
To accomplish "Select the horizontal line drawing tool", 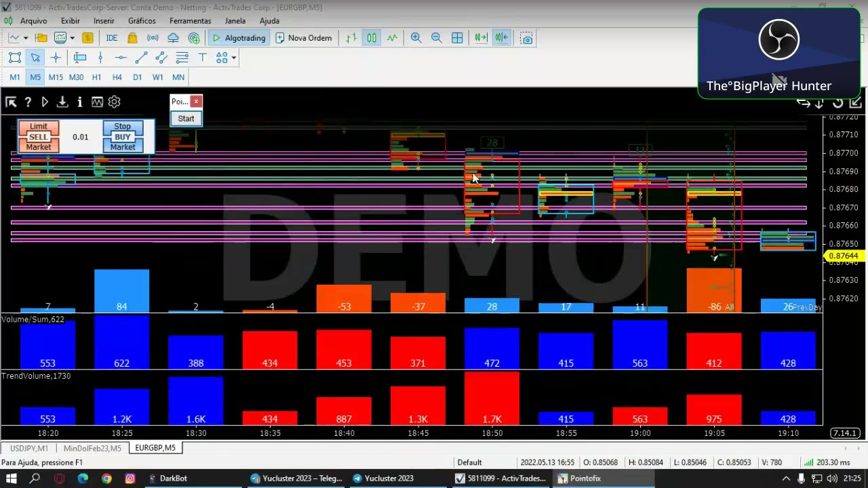I will coord(121,58).
